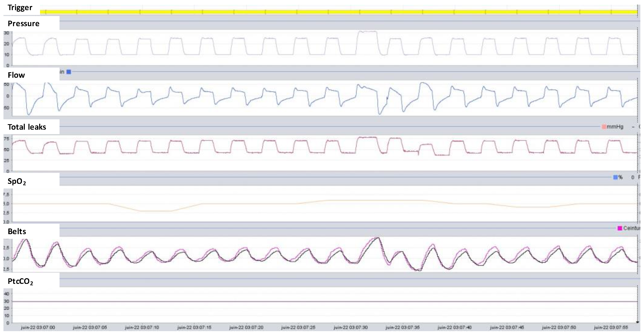Click the blue % legend square
Image resolution: width=644 pixels, height=336 pixels.
615,177
